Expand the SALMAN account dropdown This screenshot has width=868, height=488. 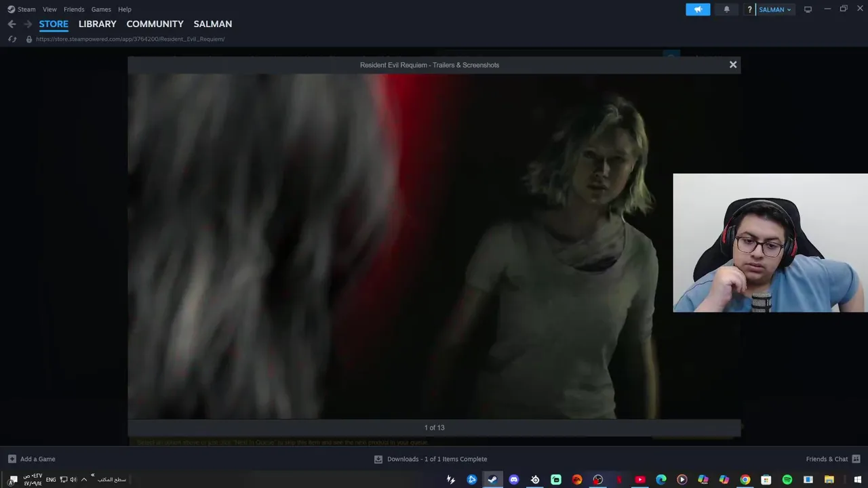click(775, 9)
